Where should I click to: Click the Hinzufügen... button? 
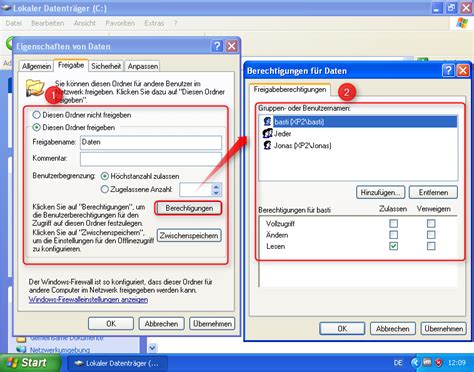tap(381, 192)
